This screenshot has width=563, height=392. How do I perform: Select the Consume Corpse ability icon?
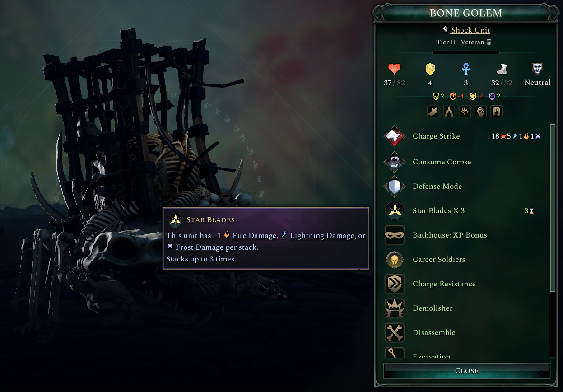(395, 162)
